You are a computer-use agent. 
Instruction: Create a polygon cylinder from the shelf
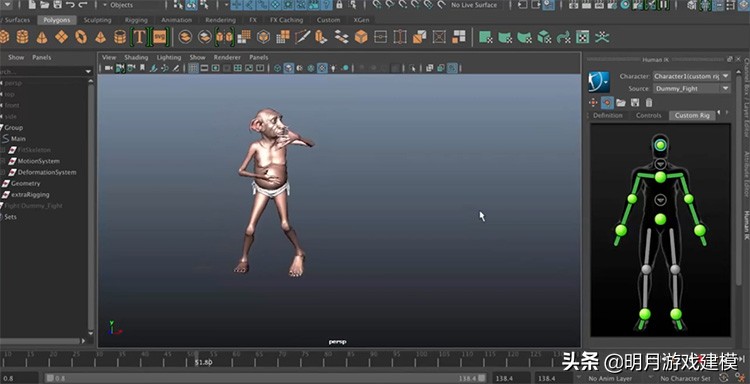point(22,37)
